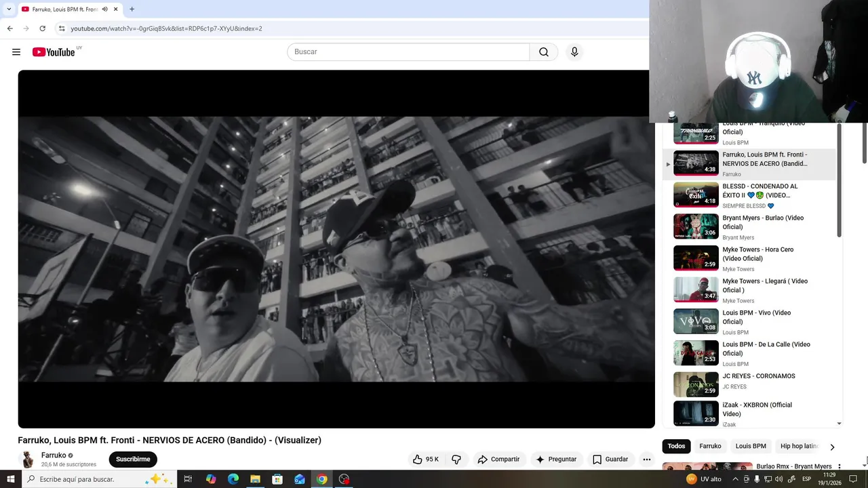Click the video player frame
868x488 pixels.
336,249
